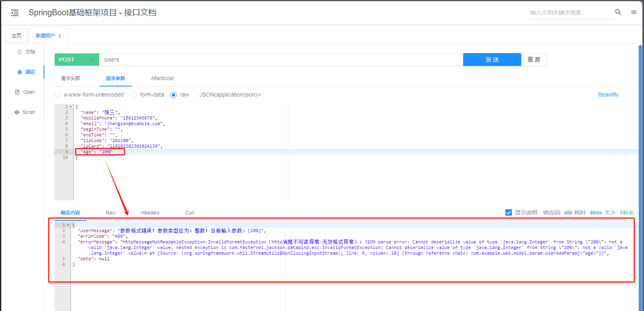The height and width of the screenshot is (311, 644).
Task: Switch to the 主页 tab
Action: pos(17,36)
